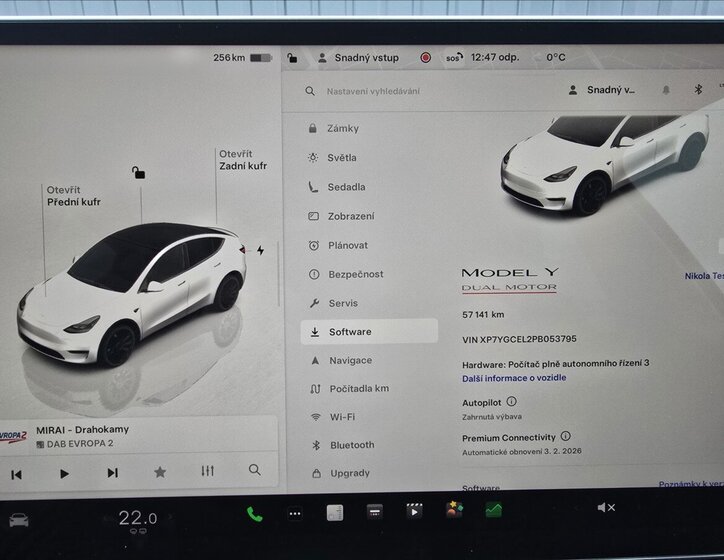Open the Navigace settings menu
The image size is (724, 560).
point(341,361)
